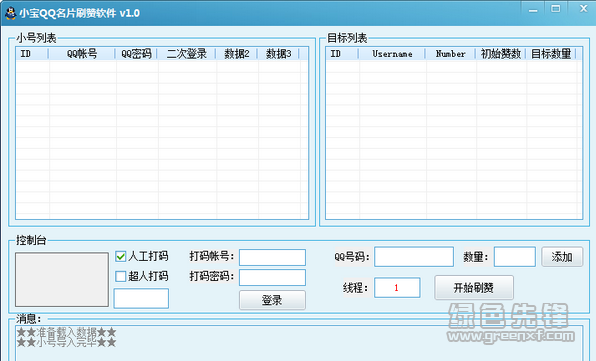This screenshot has height=361, width=596.
Task: Click into the QQ号码 text box
Action: (414, 256)
